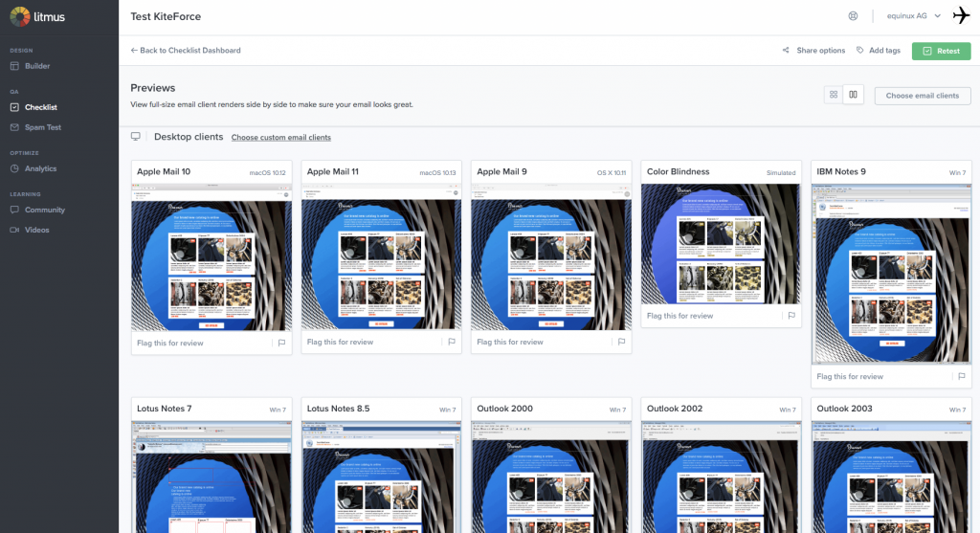The image size is (980, 533).
Task: Flag IBM Notes 9 using flag icon
Action: (x=962, y=376)
